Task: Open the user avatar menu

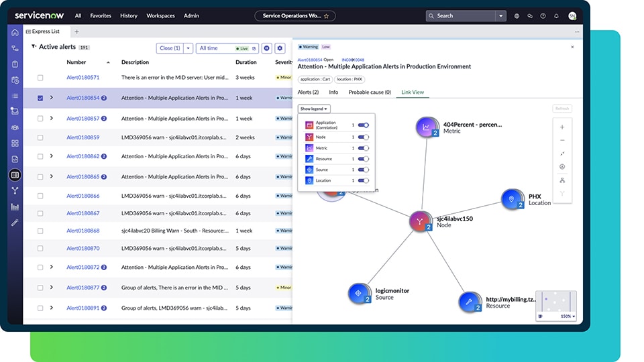Action: tap(572, 16)
